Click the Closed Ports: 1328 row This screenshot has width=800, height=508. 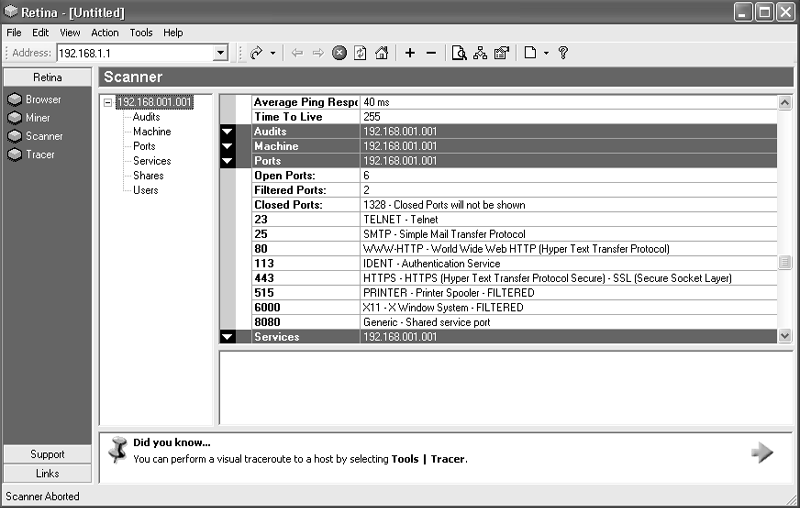[x=514, y=205]
